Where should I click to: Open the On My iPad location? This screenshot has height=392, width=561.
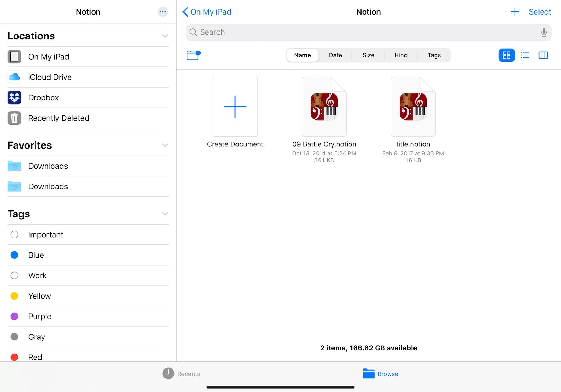88,57
